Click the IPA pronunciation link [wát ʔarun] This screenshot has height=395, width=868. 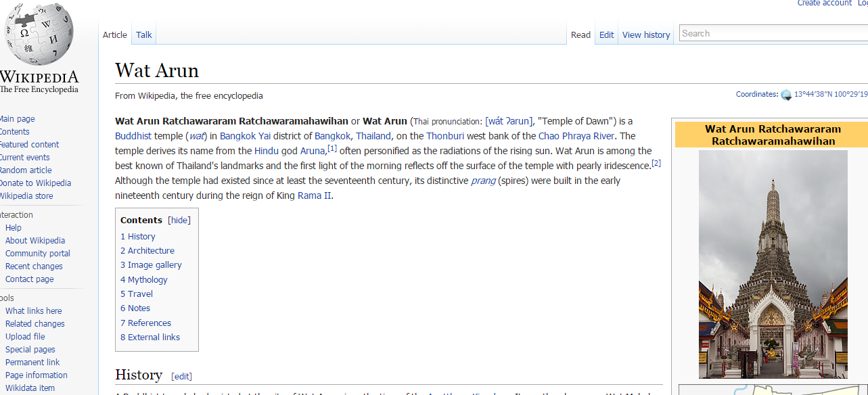509,121
